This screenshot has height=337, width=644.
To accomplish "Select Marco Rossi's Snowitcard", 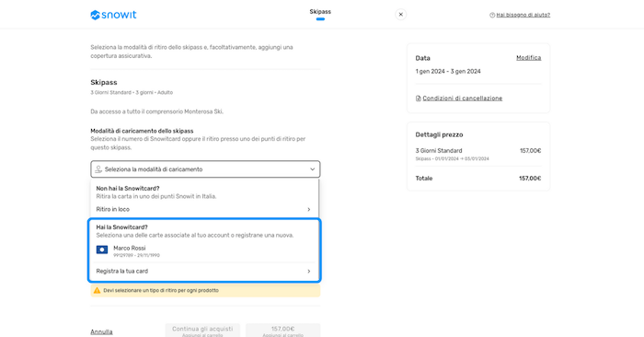I will (204, 251).
